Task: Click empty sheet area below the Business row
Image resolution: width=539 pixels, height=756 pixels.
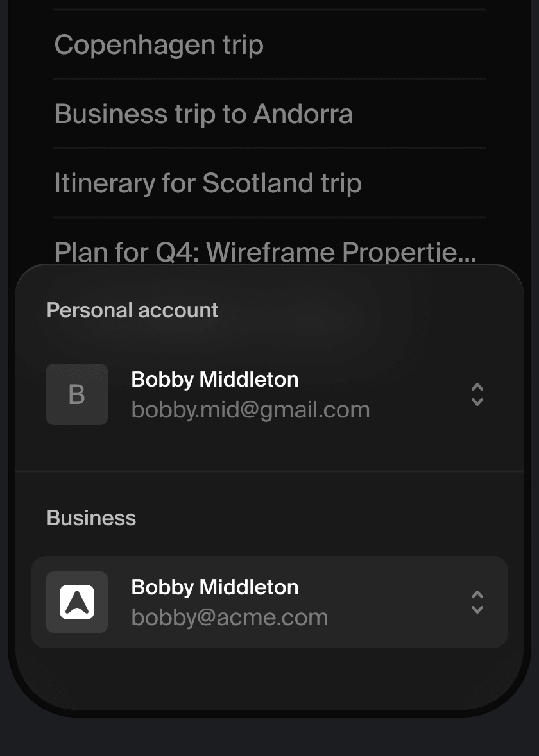Action: pyautogui.click(x=269, y=680)
